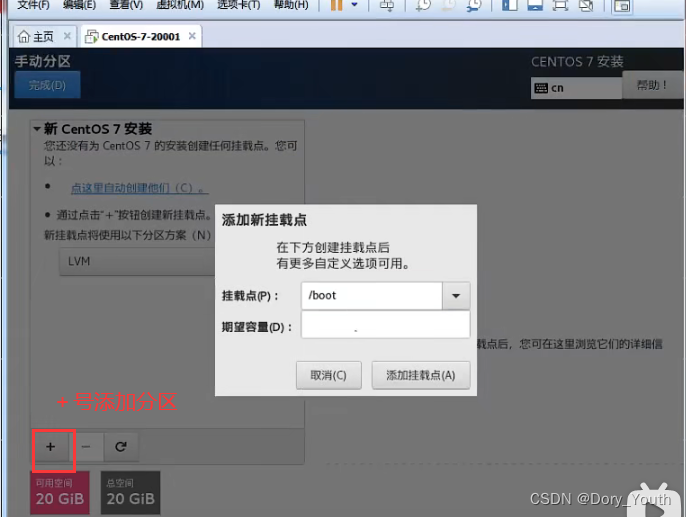The height and width of the screenshot is (517, 686).
Task: Switch to Unity mode
Action: [x=586, y=5]
